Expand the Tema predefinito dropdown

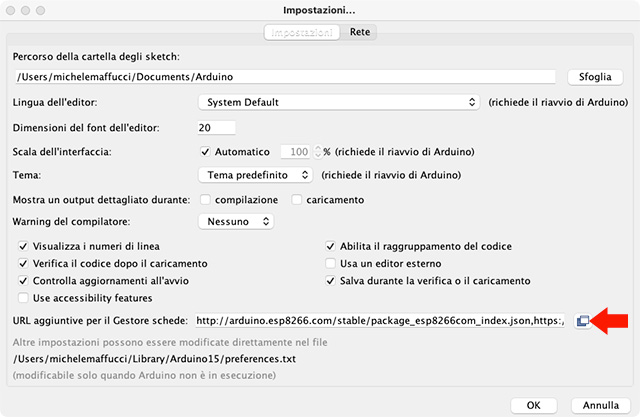[254, 175]
